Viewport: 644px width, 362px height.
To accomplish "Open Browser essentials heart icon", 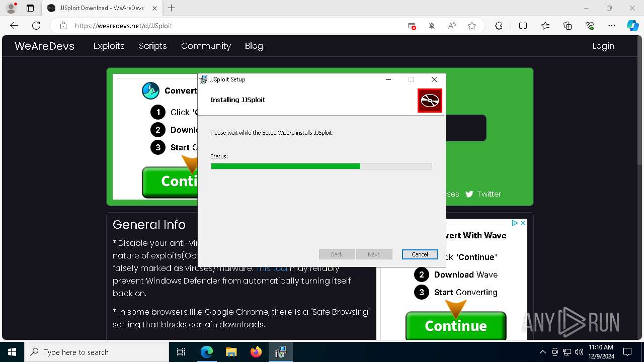I will click(x=590, y=26).
